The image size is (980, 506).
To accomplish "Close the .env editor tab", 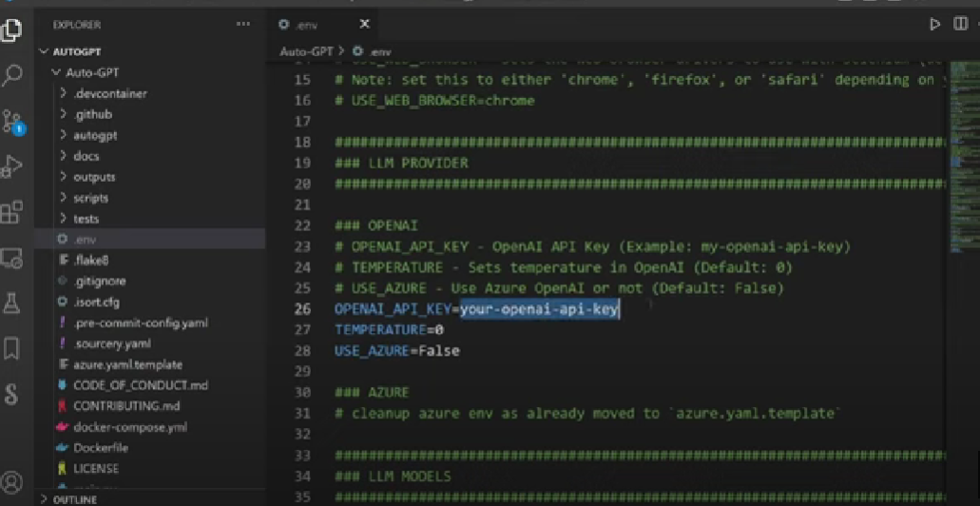I will 364,25.
